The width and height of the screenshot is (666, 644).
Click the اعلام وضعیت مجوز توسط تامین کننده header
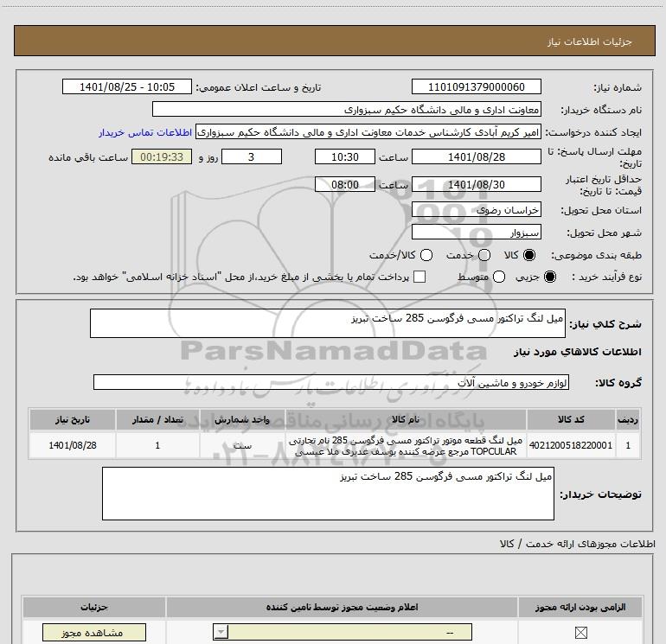342,608
